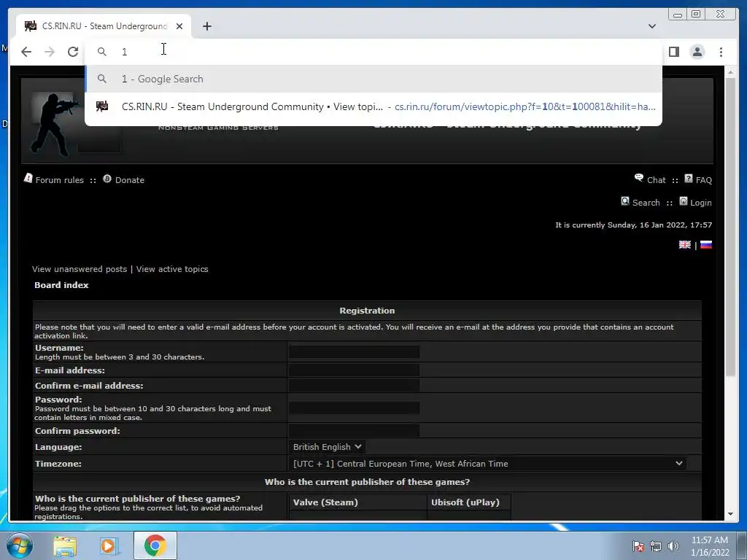
Task: Click the CS.RIN.RU soldier logo
Action: (x=55, y=125)
